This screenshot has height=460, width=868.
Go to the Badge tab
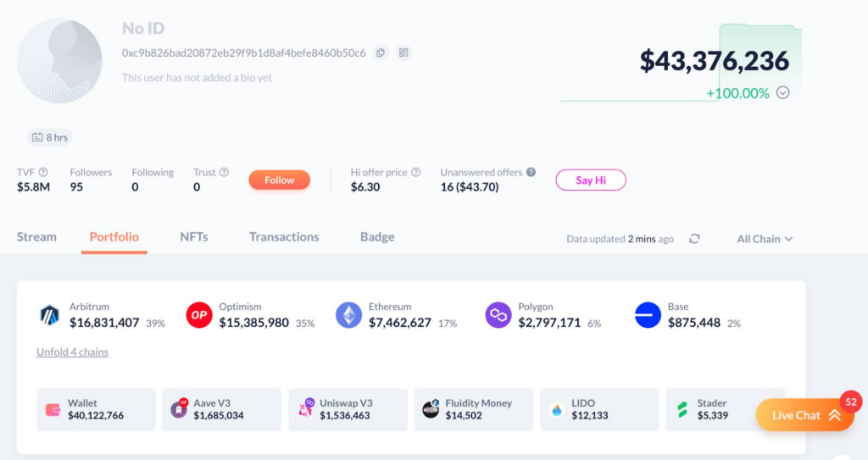(377, 237)
